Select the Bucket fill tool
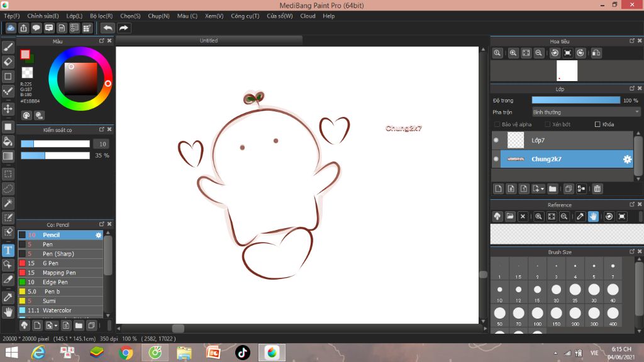Image resolution: width=644 pixels, height=362 pixels. tap(8, 141)
